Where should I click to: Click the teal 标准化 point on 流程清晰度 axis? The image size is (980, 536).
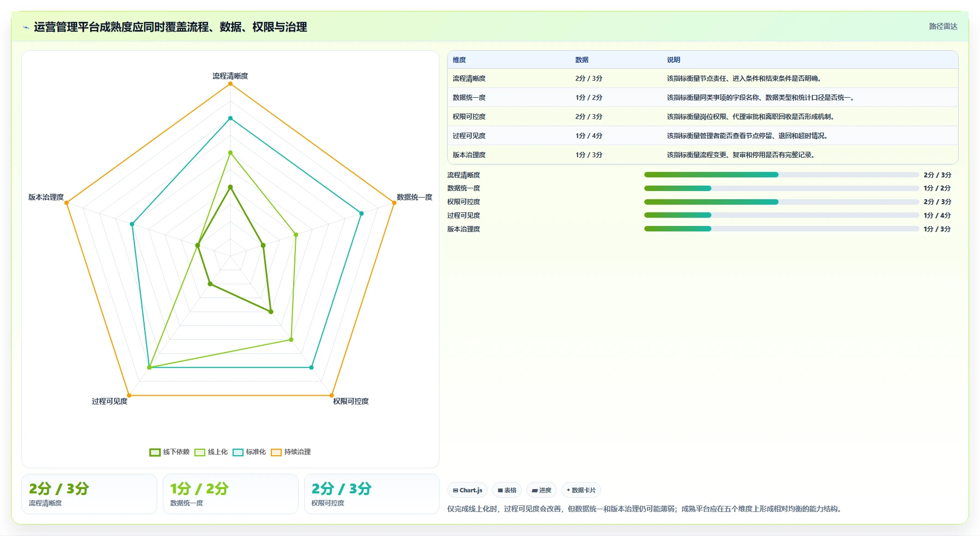click(230, 118)
